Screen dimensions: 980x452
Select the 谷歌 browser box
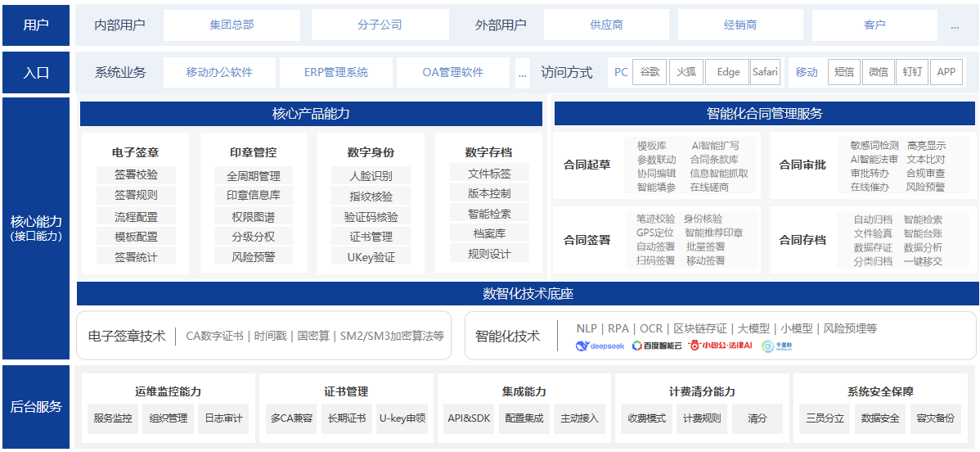click(x=650, y=72)
